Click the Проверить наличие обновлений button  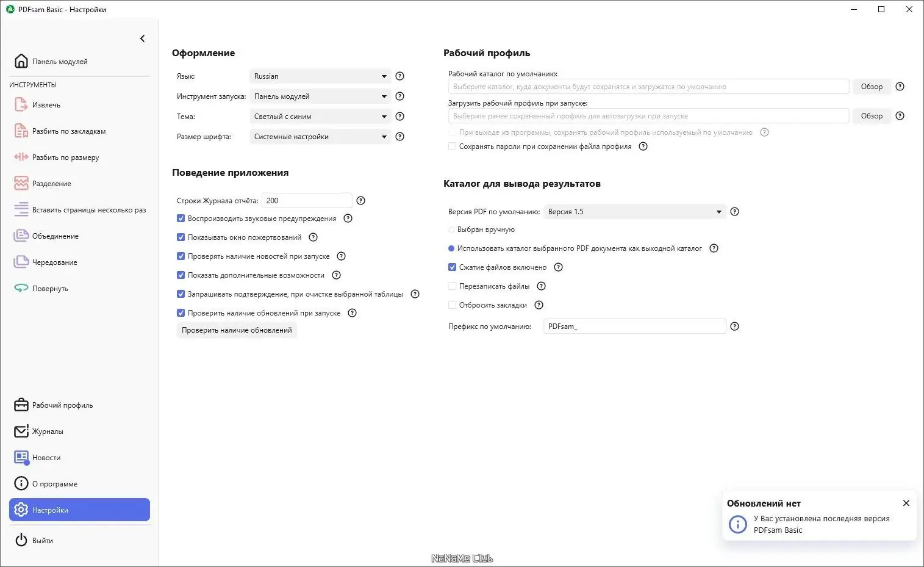click(237, 330)
